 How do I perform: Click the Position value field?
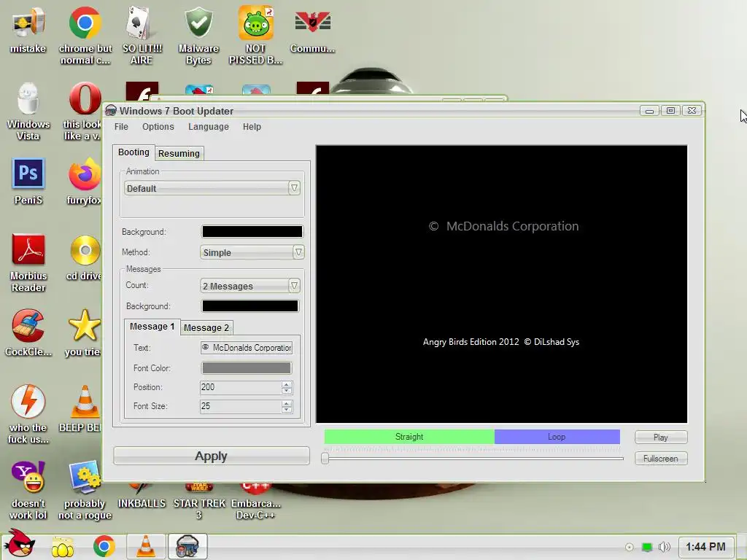tap(241, 387)
